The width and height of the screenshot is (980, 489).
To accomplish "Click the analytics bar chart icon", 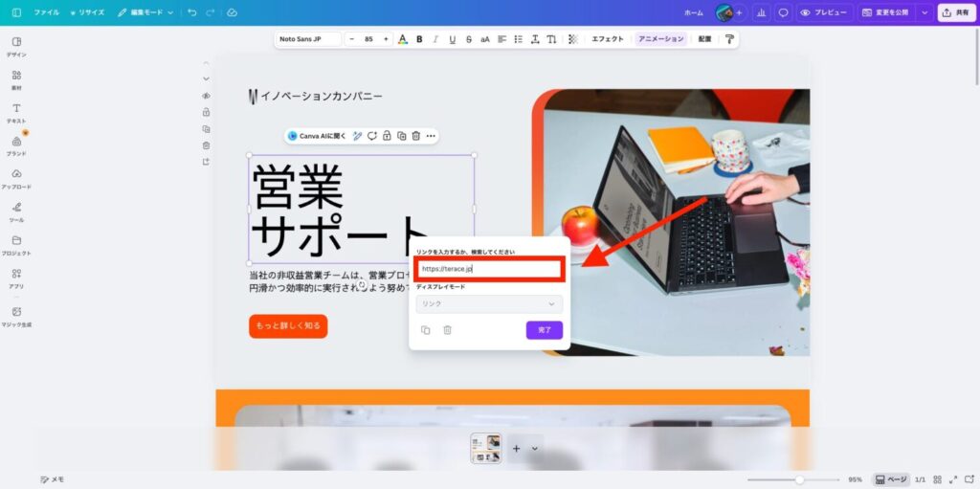I will click(x=761, y=12).
